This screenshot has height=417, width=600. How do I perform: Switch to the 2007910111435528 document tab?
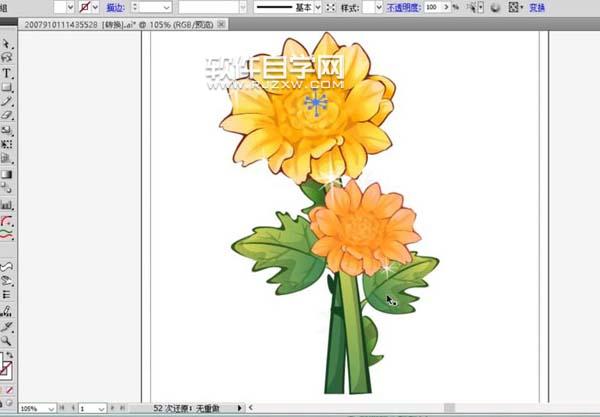tap(119, 25)
